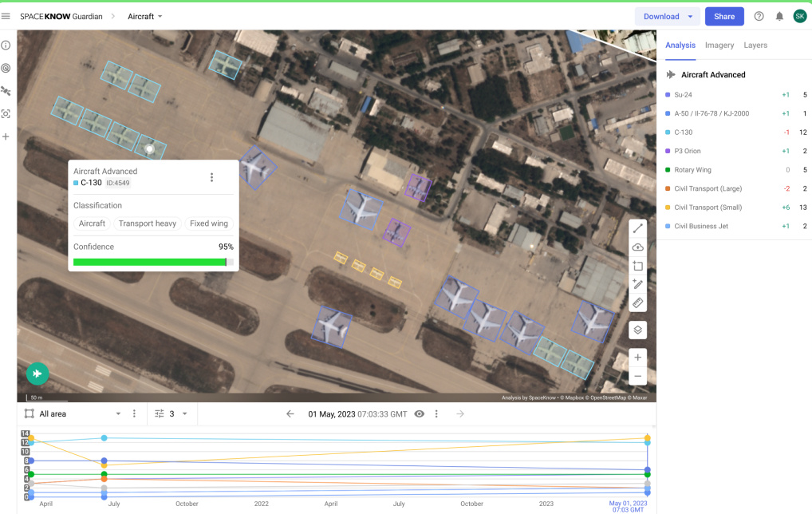This screenshot has height=514, width=812.
Task: Click the SpaceKnow Guardian breadcrumb link
Action: 61,16
